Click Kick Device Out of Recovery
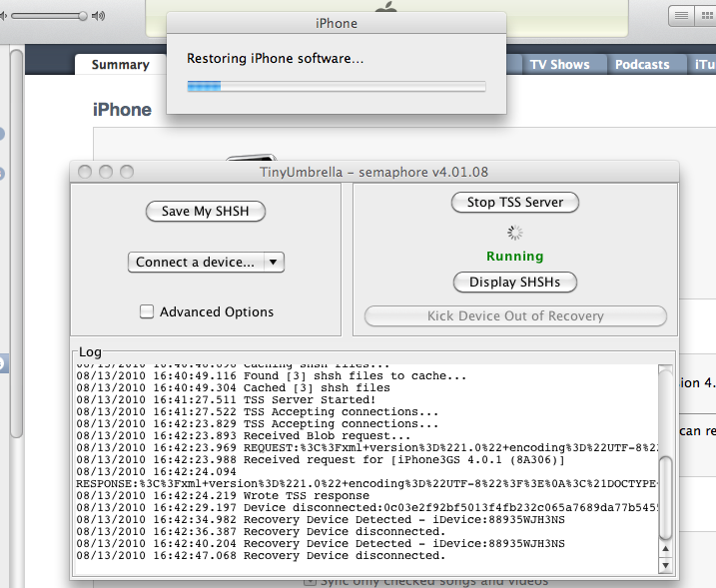Image resolution: width=716 pixels, height=588 pixels. click(515, 315)
